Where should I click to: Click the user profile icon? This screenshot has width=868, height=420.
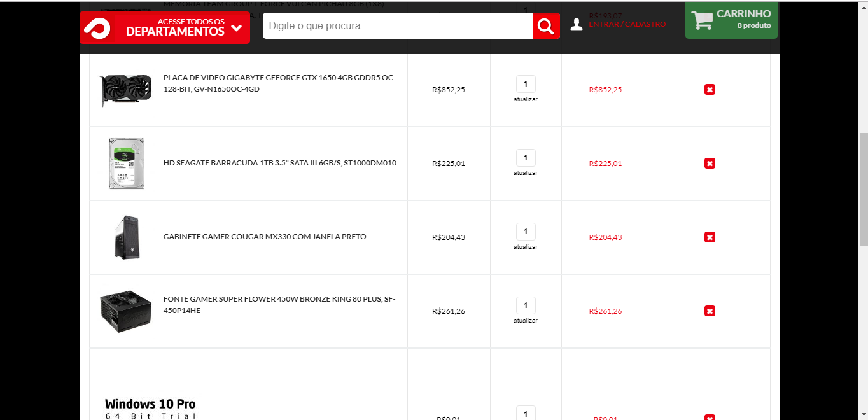pos(577,24)
